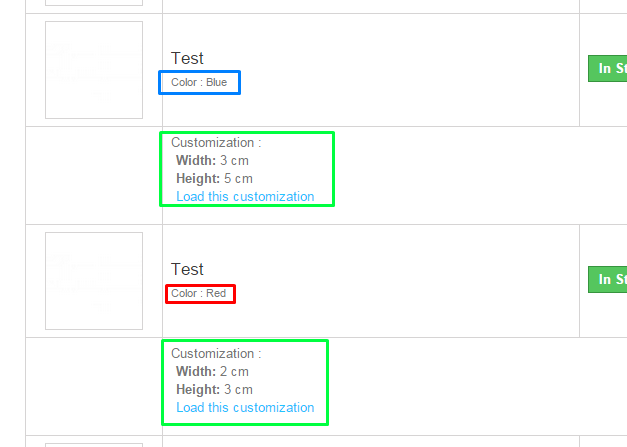
Task: Click the In Stock badge for Blue Test
Action: [606, 68]
